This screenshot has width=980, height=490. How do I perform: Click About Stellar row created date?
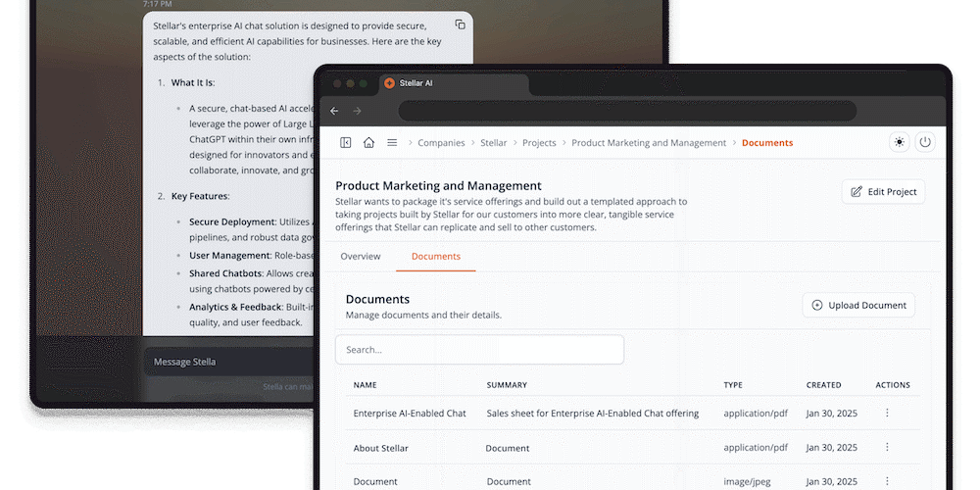click(x=831, y=448)
